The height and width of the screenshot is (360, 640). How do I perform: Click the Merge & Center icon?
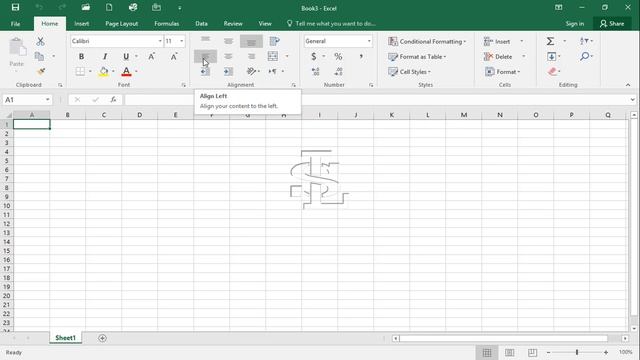pyautogui.click(x=273, y=56)
